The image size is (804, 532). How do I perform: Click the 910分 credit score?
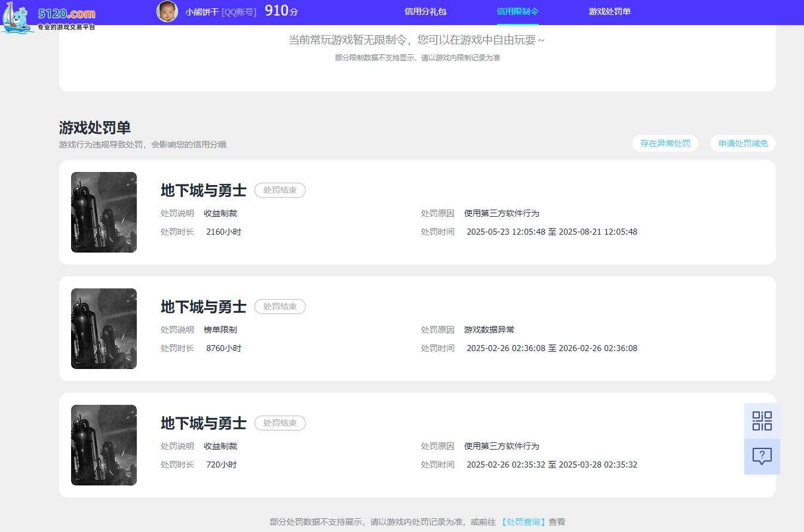(x=281, y=11)
